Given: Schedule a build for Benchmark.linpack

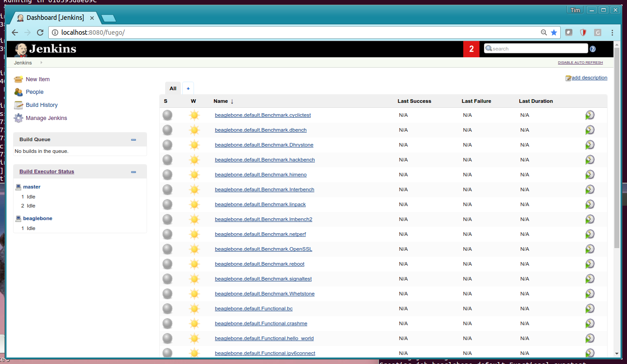Looking at the screenshot, I should pyautogui.click(x=590, y=204).
